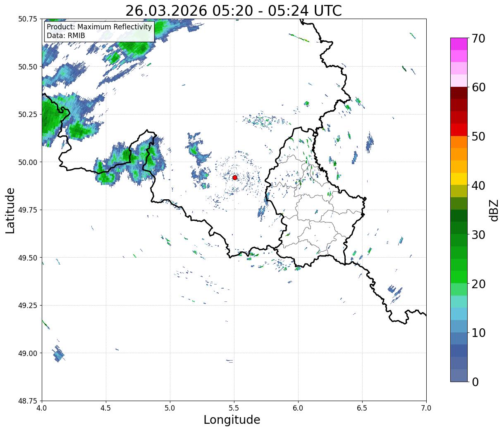Image resolution: width=504 pixels, height=430 pixels.
Task: Click the latitude tick label 49.00
Action: click(x=28, y=353)
